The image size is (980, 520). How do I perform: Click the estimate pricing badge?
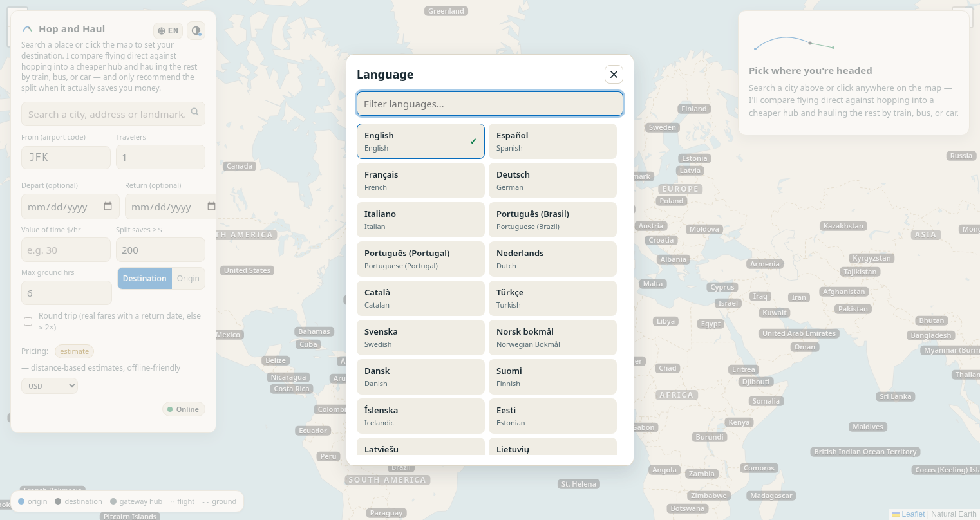point(75,351)
